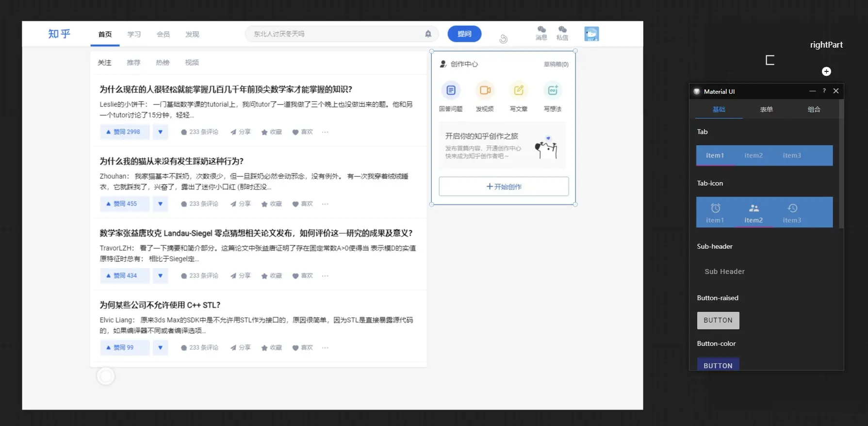Click downvote arrow on the first post
Screen dimensions: 868x426
pos(160,132)
